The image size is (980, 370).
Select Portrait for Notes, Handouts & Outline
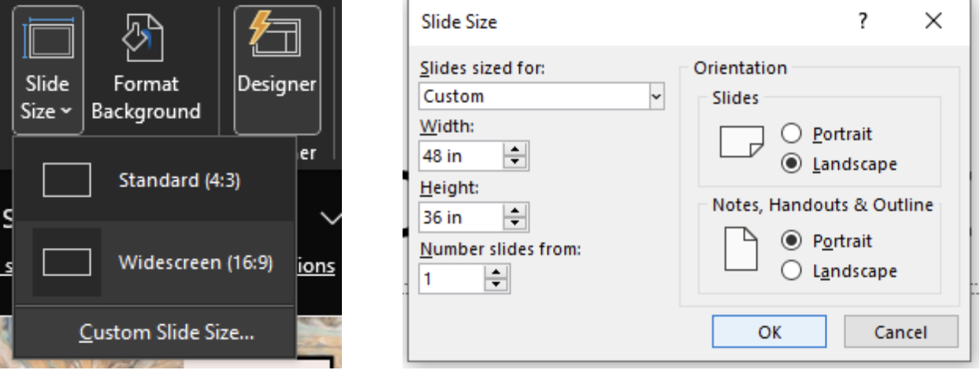(x=791, y=240)
